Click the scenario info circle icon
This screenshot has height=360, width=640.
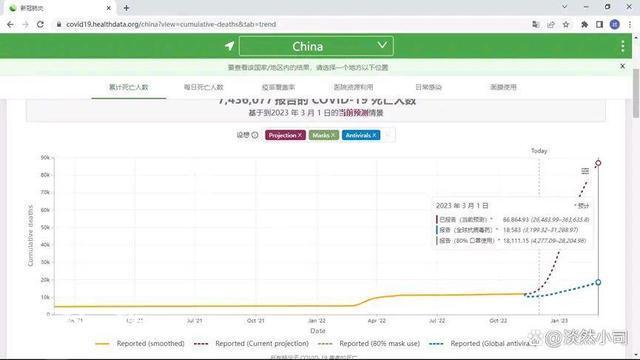[255, 135]
